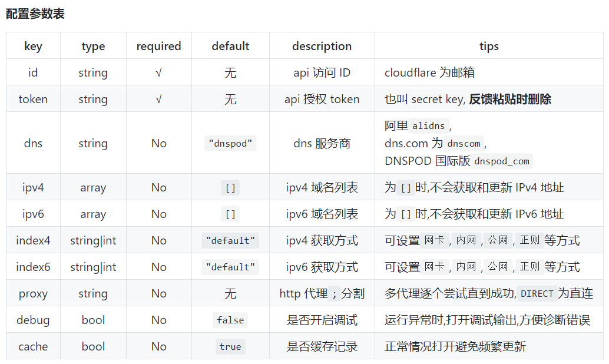609x364 pixels.
Task: Click the 'ipv6 获取方式' description
Action: tap(322, 267)
